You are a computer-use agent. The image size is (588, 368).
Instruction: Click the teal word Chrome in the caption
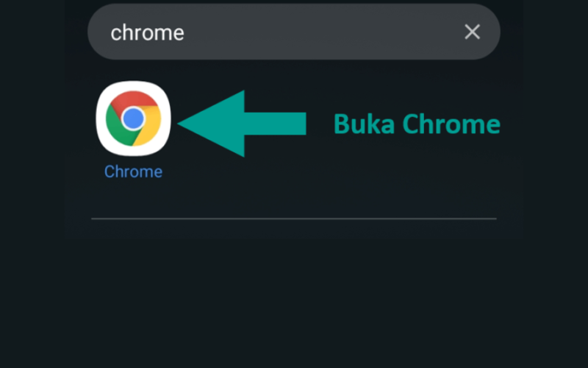(451, 124)
